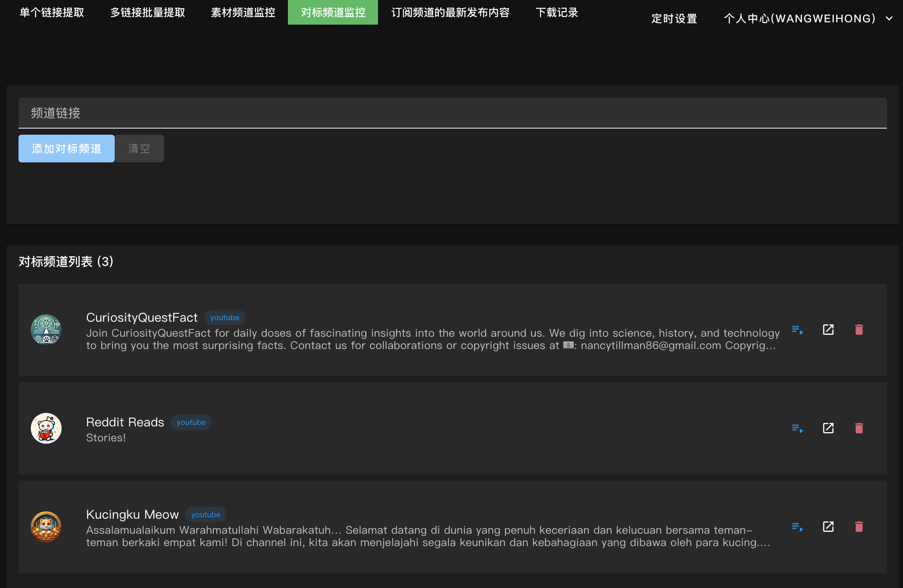Screen dimensions: 903x588
Task: Open the 素材频道监控 tab
Action: (x=243, y=12)
